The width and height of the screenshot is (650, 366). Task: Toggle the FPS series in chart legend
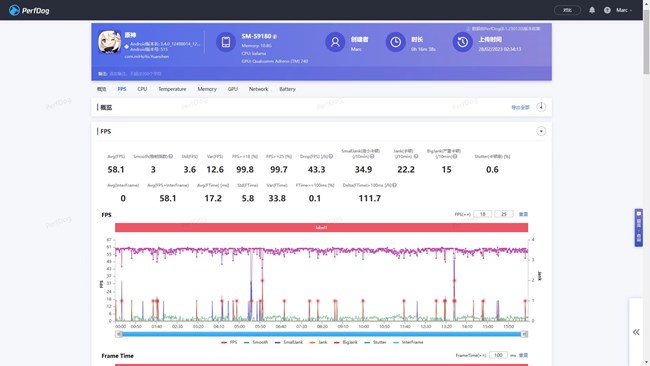pos(229,342)
